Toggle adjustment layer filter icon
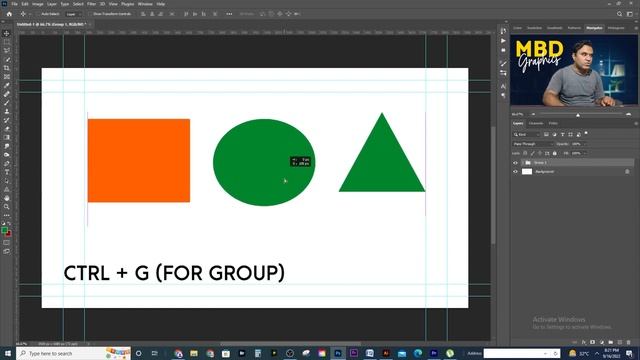Image resolution: width=640 pixels, height=360 pixels. [554, 134]
